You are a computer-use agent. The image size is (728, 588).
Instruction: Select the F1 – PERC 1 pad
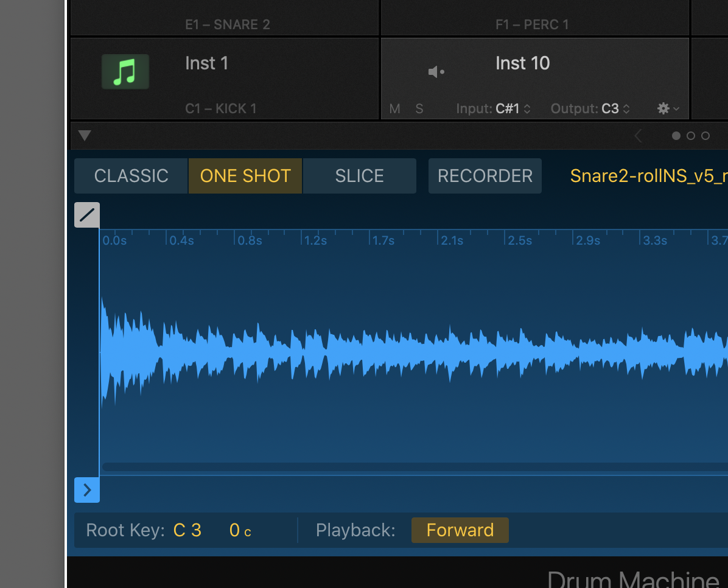(535, 18)
